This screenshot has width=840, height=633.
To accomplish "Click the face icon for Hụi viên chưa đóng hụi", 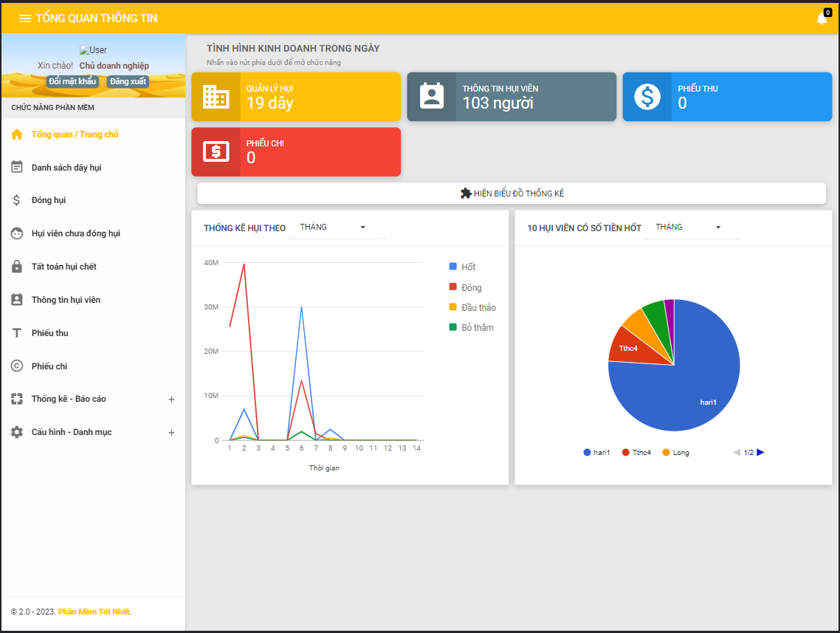I will click(17, 233).
